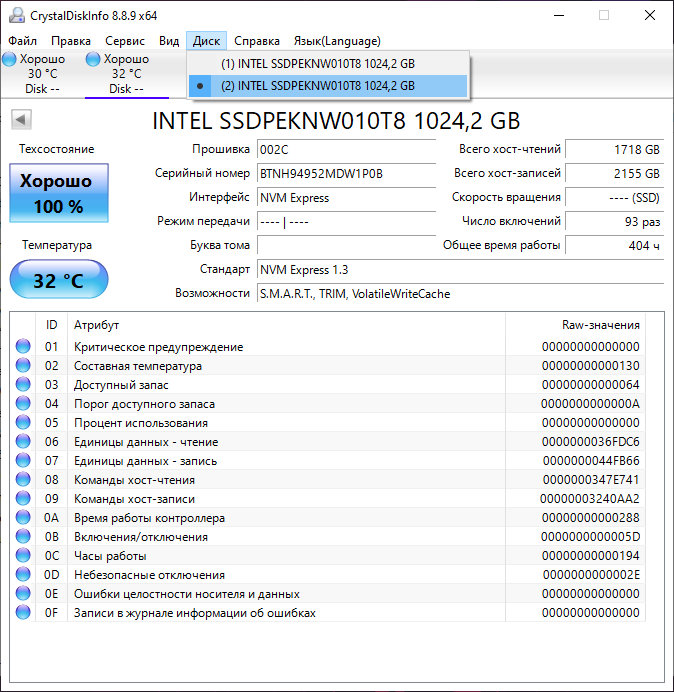Screen dimensions: 674x692
Task: Click the empty Буква тома field
Action: 346,245
